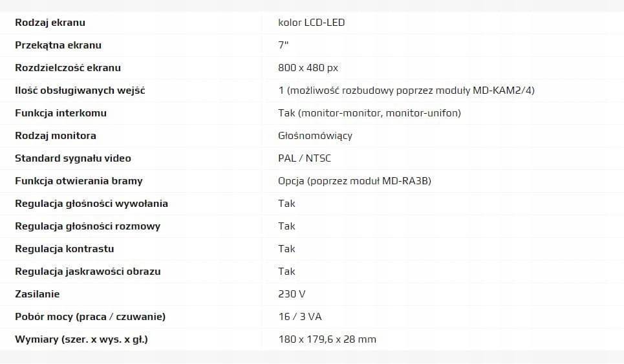Select the "Głośnomówiący" monitor type value

point(315,136)
